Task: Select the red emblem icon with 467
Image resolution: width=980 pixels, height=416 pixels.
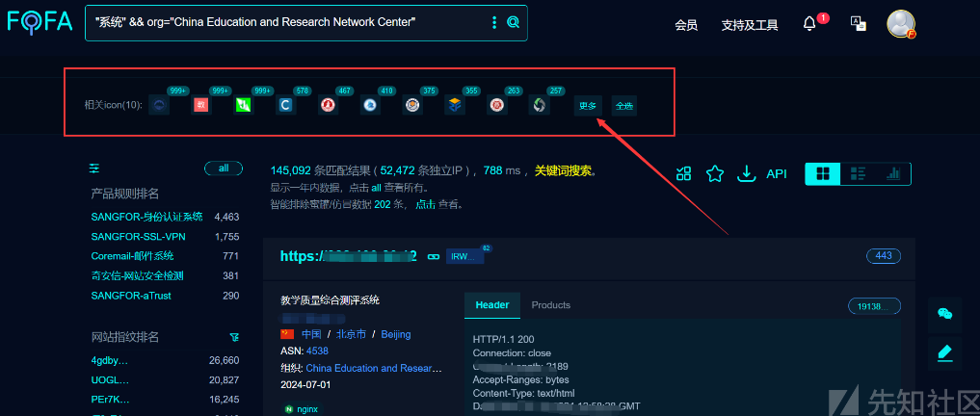Action: 329,106
